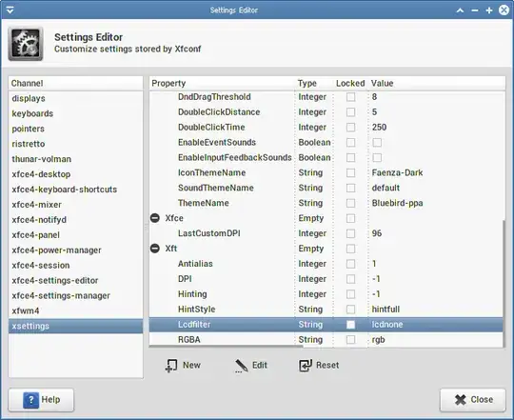Screen dimensions: 514x420
Task: Click the X icon on Close button
Action: 461,400
